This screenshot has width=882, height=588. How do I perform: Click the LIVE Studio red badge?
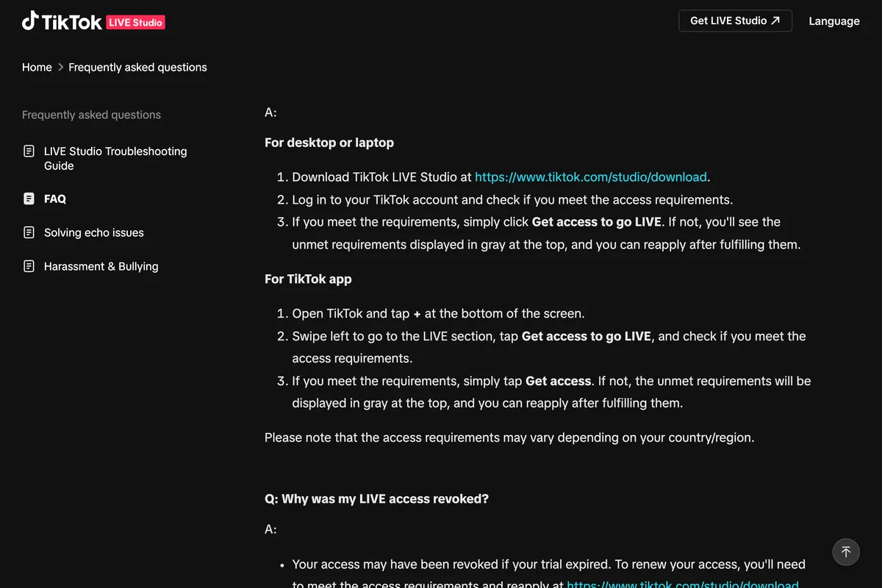pyautogui.click(x=136, y=22)
